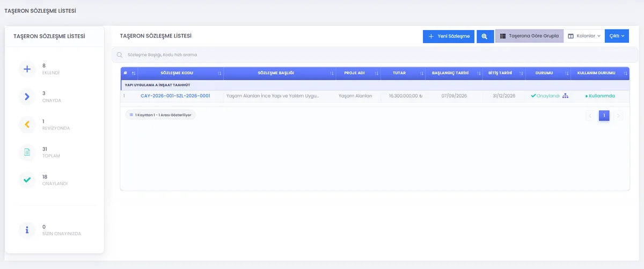
Task: Sort by Sözleşme Kodu column
Action: pyautogui.click(x=219, y=73)
